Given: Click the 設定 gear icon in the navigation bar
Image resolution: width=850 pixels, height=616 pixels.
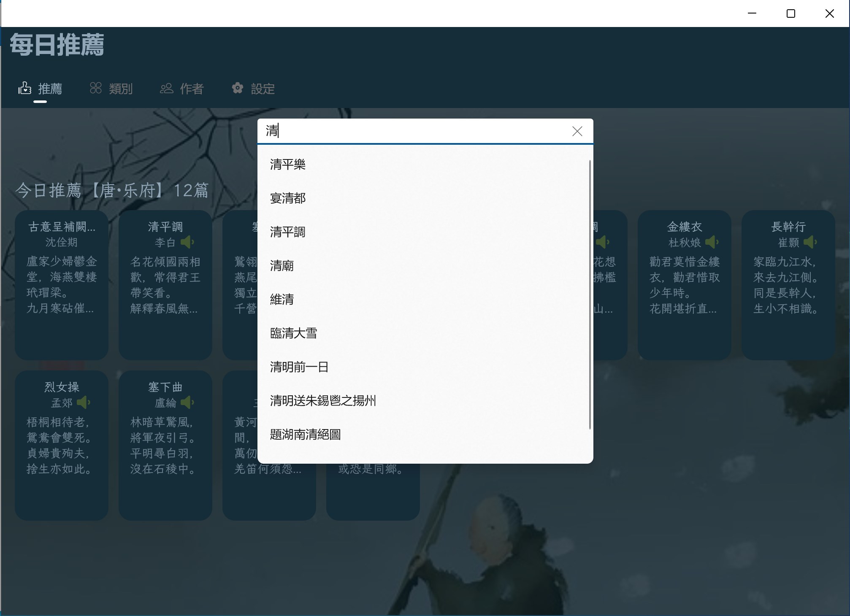Looking at the screenshot, I should pyautogui.click(x=238, y=88).
